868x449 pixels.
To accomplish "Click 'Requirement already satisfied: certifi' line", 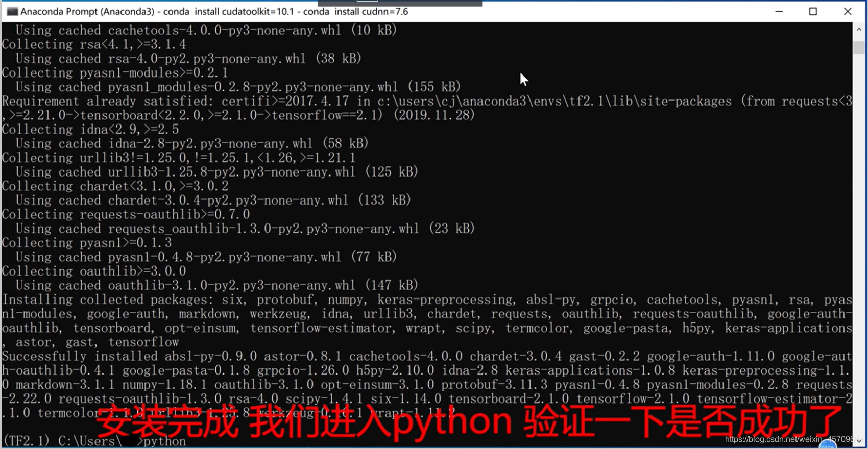I will click(x=427, y=101).
